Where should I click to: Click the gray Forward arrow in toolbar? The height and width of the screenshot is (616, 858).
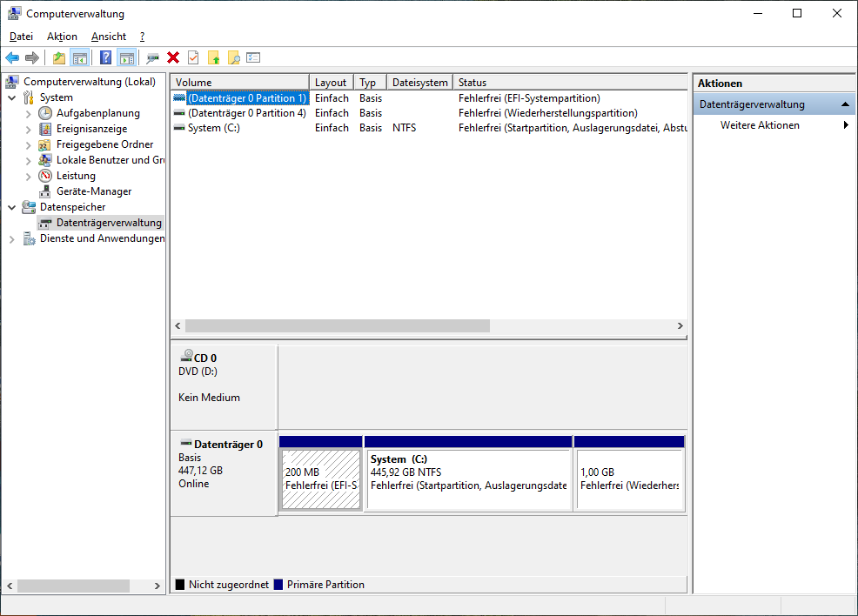click(x=32, y=57)
